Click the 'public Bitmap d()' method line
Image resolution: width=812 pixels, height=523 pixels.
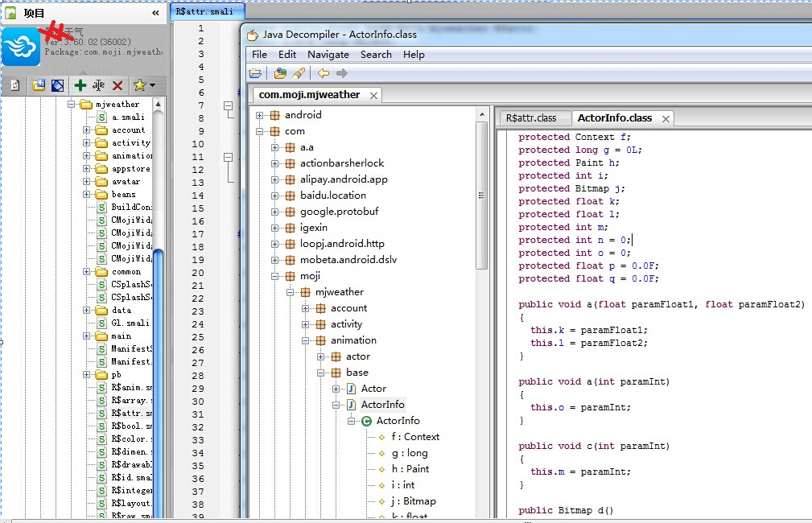click(x=566, y=511)
